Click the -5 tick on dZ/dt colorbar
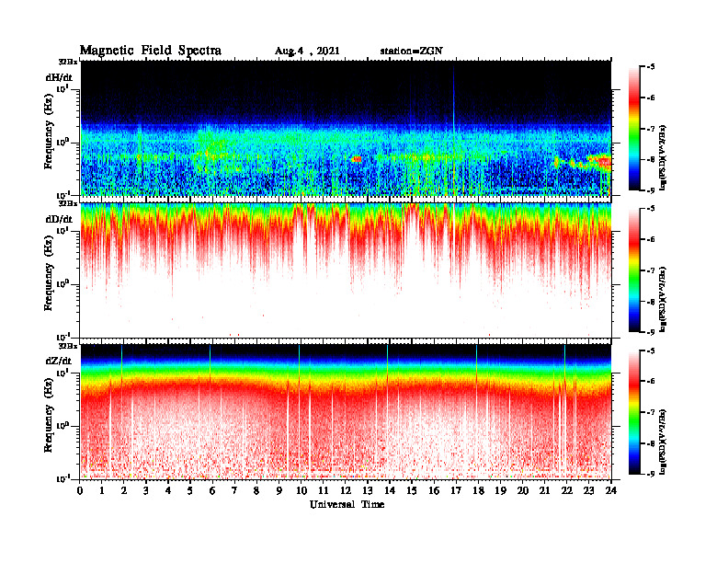 (x=650, y=350)
